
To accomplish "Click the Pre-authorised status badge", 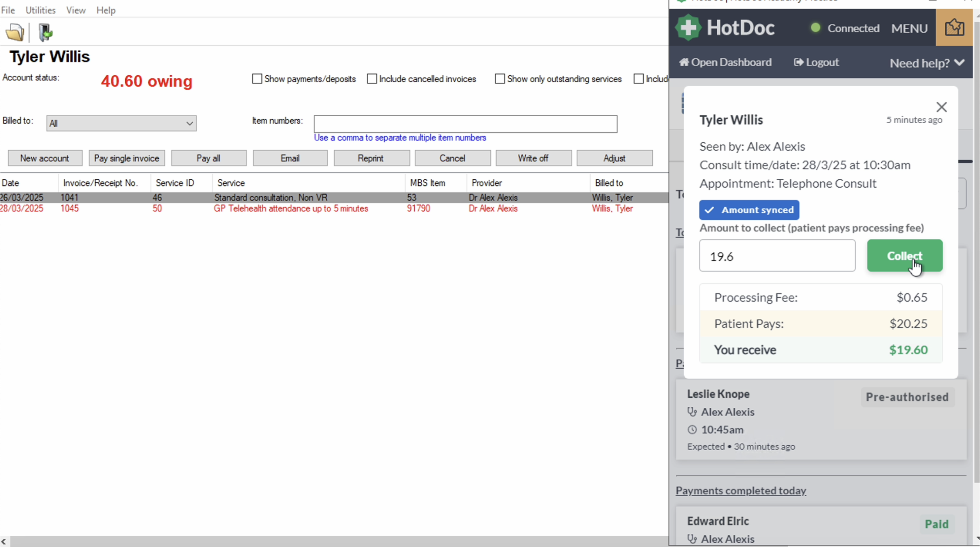I will click(x=907, y=397).
